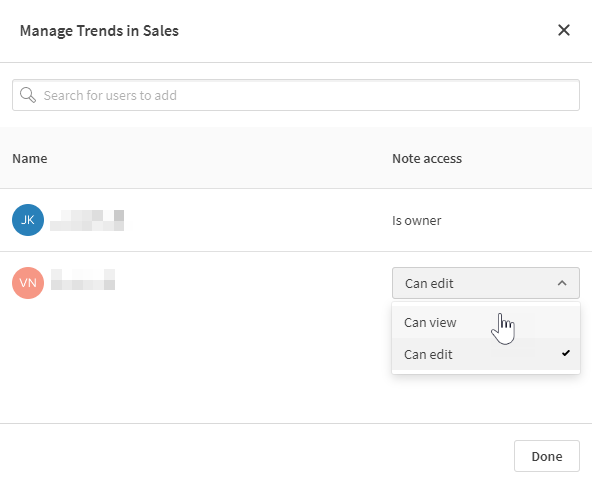Click the checkmark next to Can edit option
This screenshot has height=486, width=592.
tap(566, 353)
